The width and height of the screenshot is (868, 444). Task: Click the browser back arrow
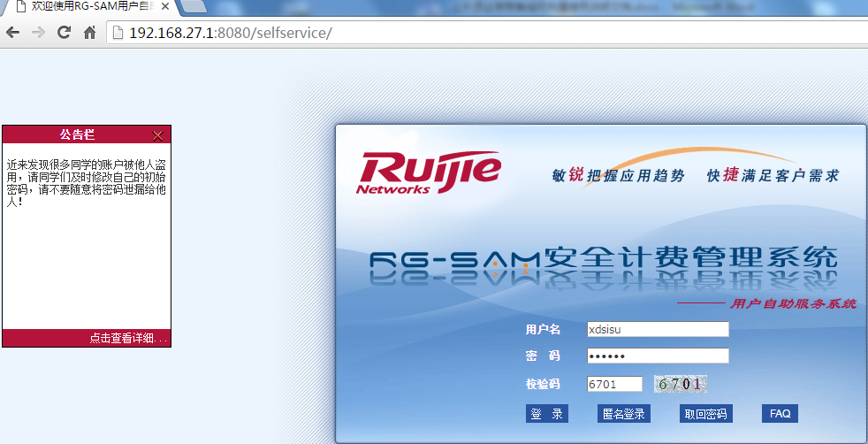pos(12,33)
